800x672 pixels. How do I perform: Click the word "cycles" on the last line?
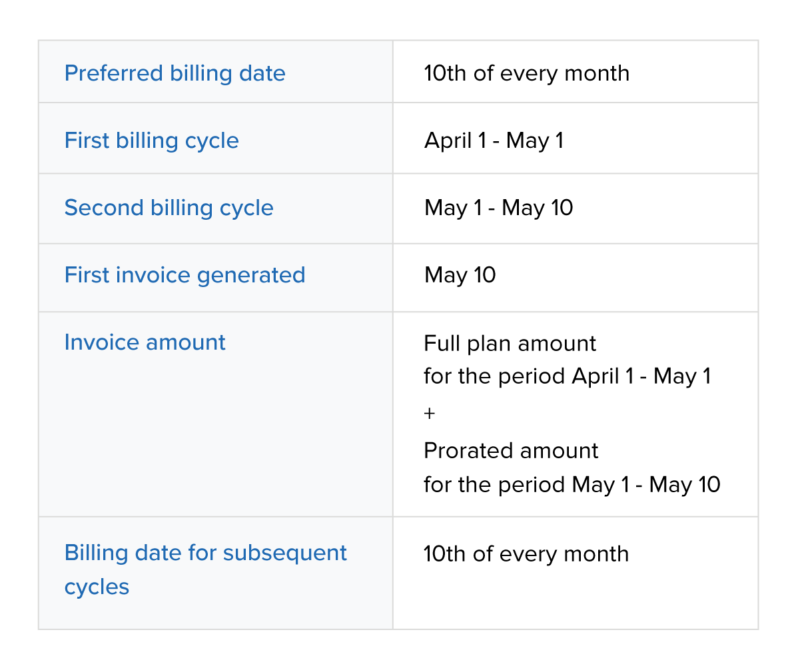coord(96,587)
